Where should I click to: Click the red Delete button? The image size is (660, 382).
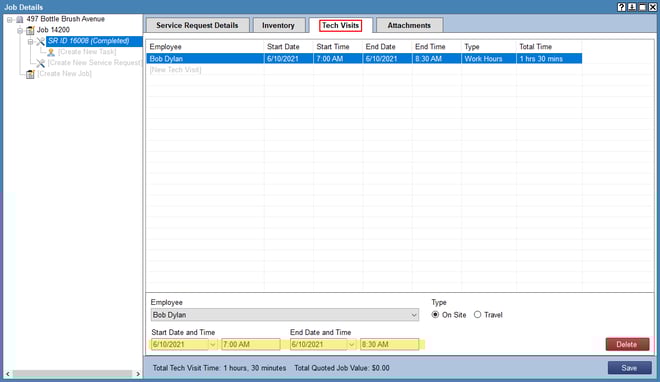click(627, 344)
